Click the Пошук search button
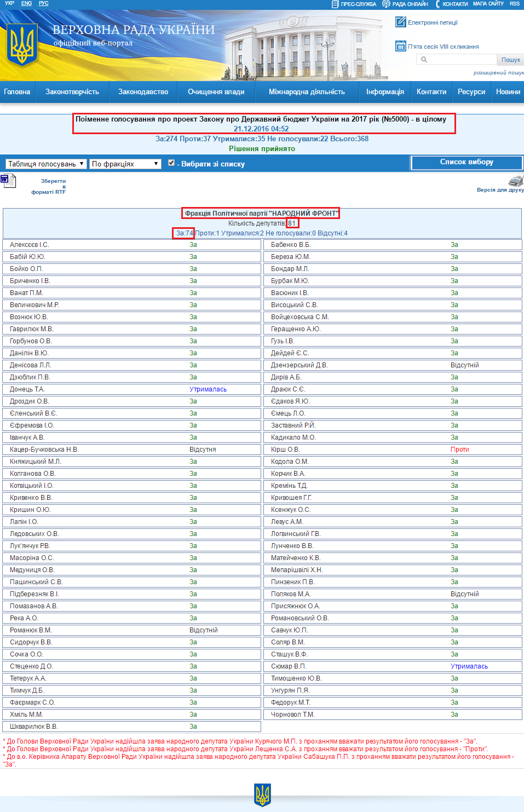This screenshot has width=524, height=812. click(x=510, y=60)
